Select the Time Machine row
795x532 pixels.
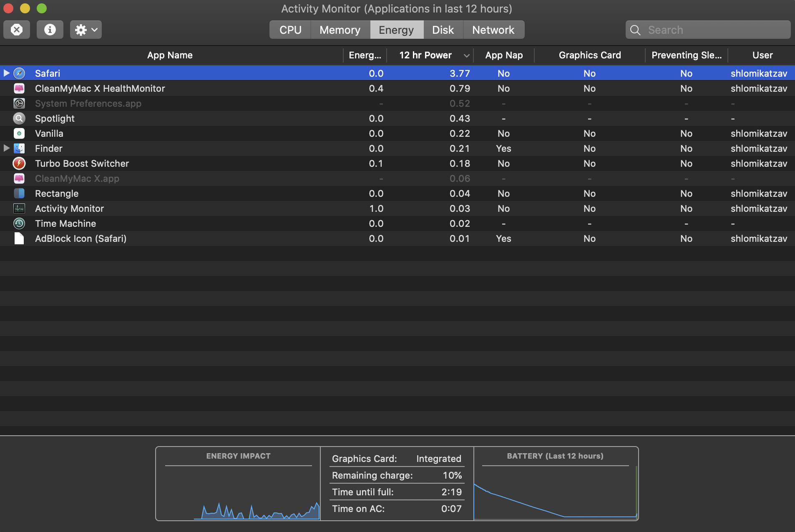click(397, 223)
